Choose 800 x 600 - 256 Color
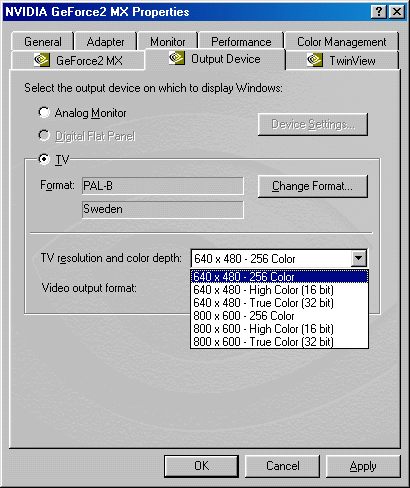Viewport: 410px width, 488px height. coord(280,316)
